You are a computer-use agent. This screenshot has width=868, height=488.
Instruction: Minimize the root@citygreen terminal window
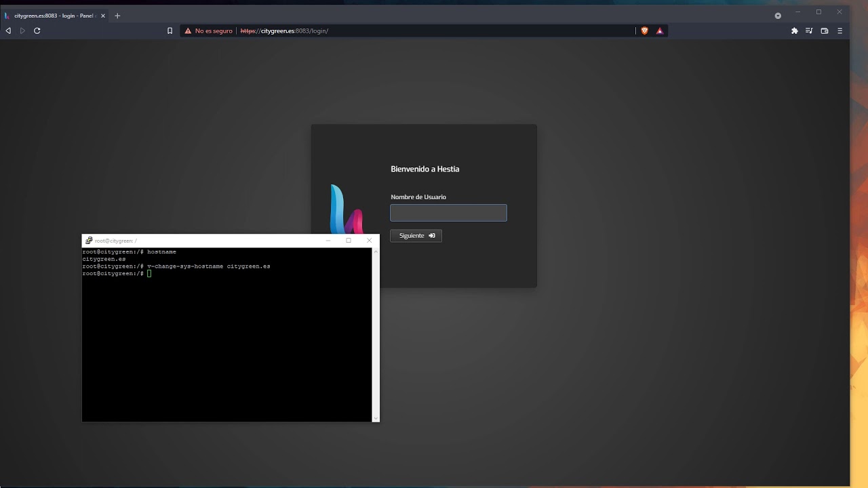point(328,241)
